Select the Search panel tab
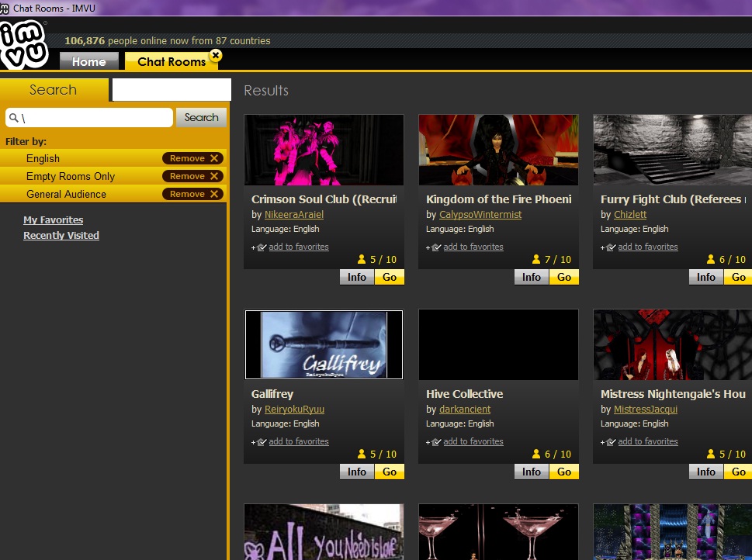The height and width of the screenshot is (560, 752). [x=54, y=90]
